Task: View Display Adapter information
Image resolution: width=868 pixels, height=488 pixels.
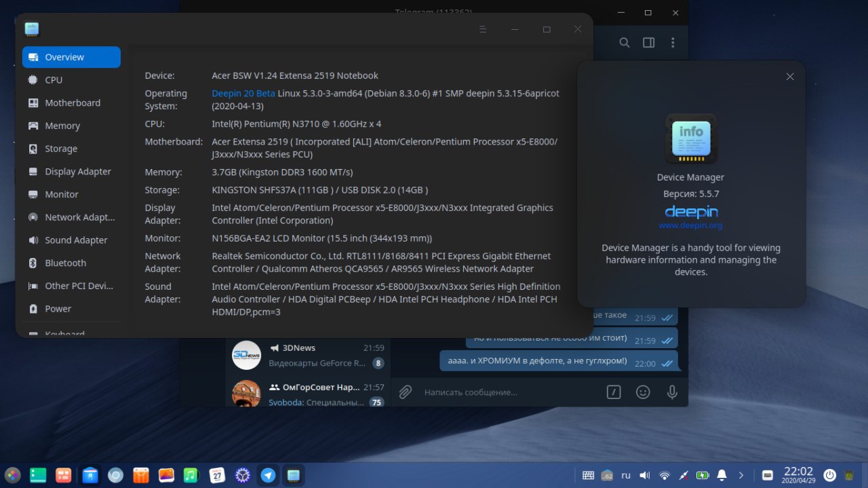Action: [71, 172]
